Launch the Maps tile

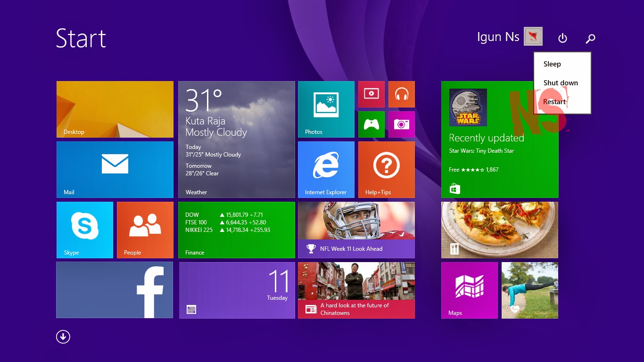pyautogui.click(x=470, y=290)
